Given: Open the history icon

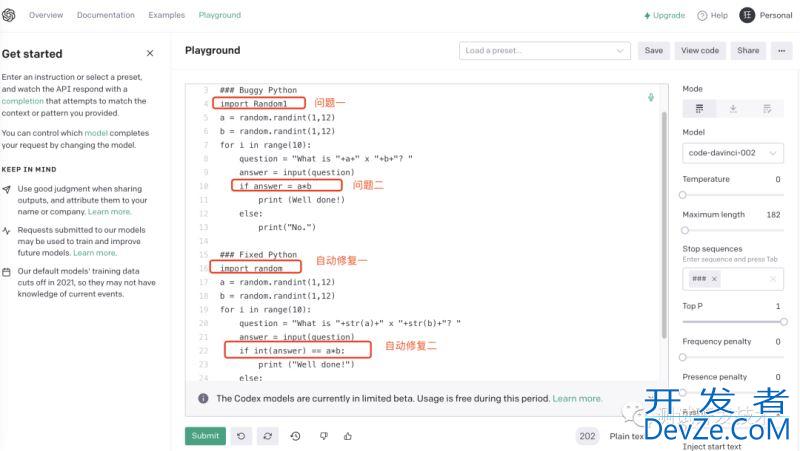Looking at the screenshot, I should [x=295, y=436].
